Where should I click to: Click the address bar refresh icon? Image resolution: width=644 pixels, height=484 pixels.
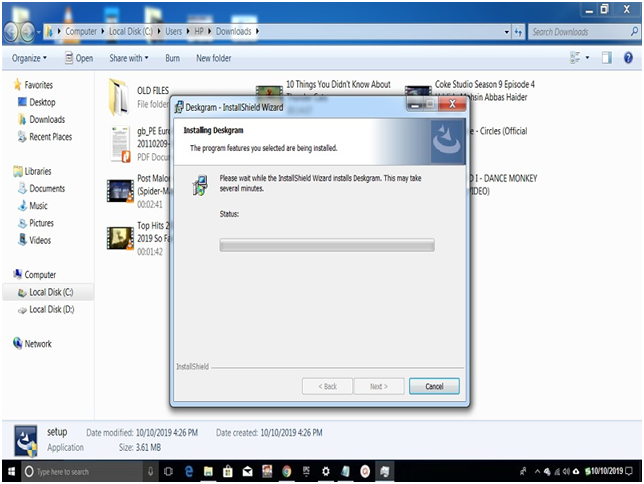pos(518,32)
